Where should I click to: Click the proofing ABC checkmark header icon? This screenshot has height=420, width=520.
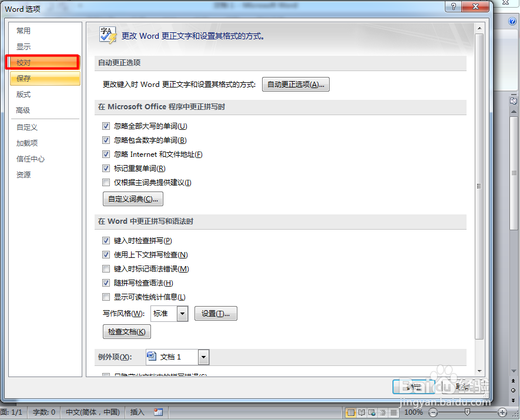(108, 35)
